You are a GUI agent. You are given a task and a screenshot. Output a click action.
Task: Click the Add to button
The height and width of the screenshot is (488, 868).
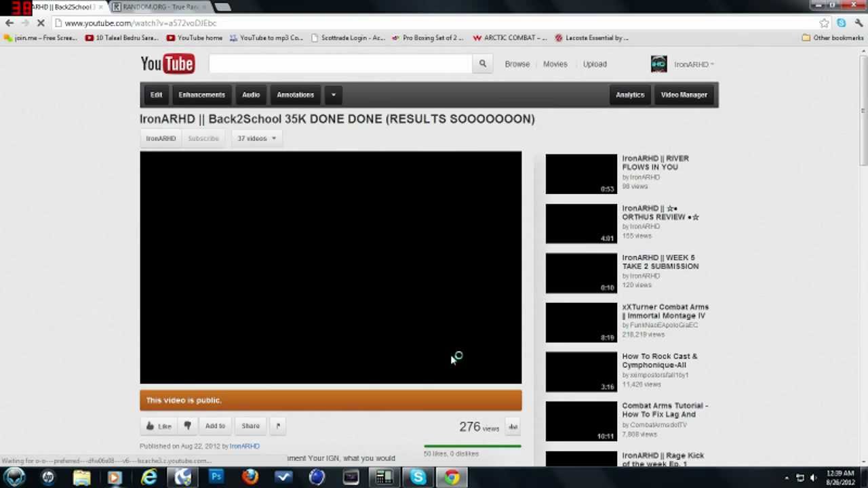coord(215,426)
